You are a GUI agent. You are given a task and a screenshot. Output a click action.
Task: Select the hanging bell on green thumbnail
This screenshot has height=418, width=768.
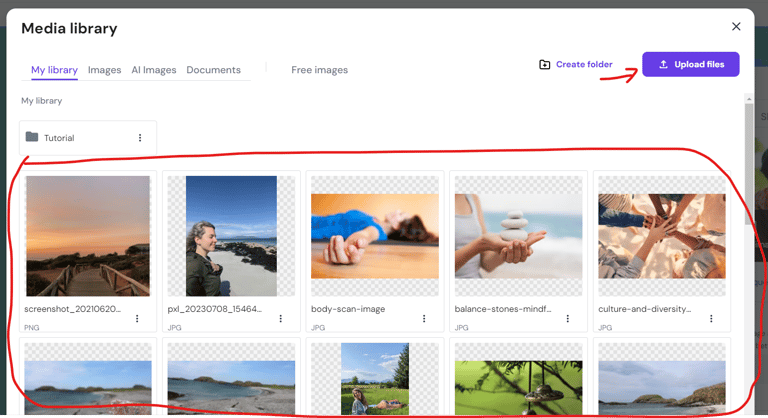(x=518, y=388)
